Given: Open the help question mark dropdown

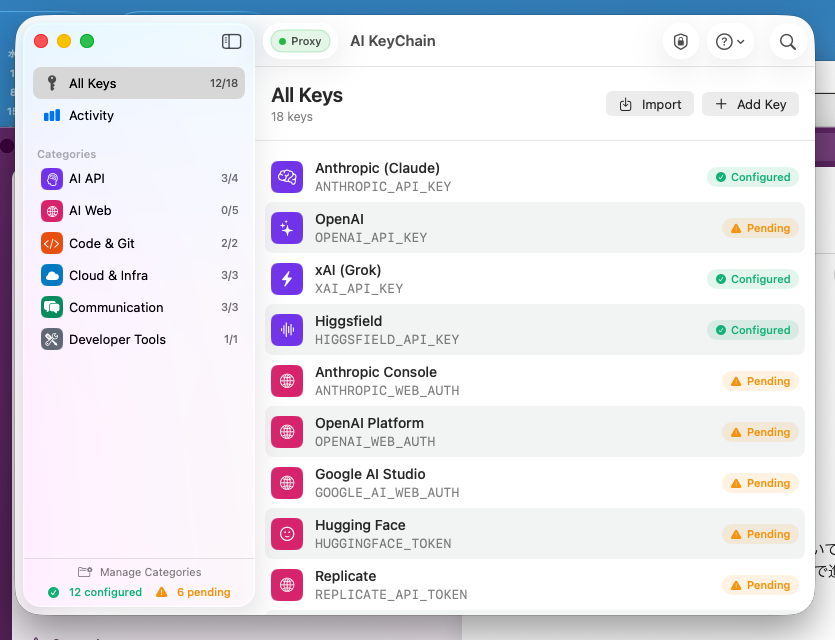Looking at the screenshot, I should [727, 41].
